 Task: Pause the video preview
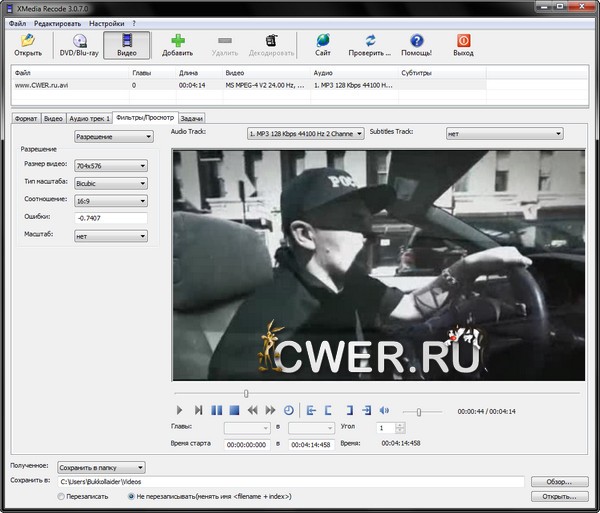click(216, 410)
